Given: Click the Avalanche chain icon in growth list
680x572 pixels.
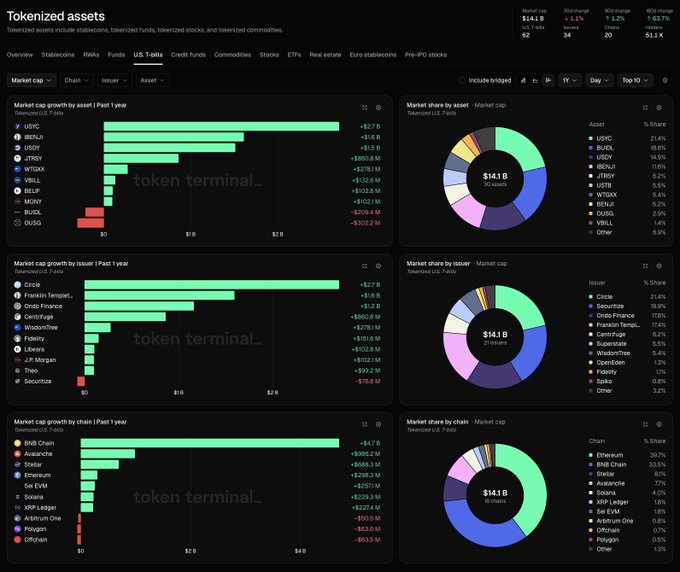Looking at the screenshot, I should click(x=17, y=454).
